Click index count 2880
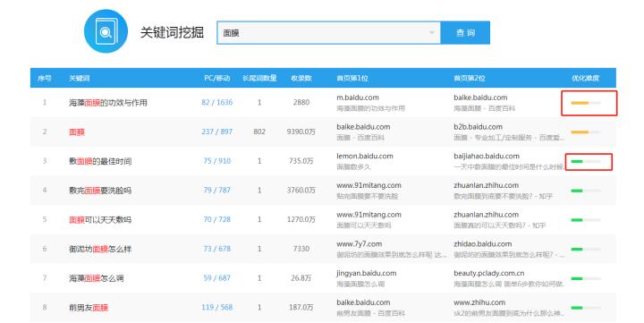Screen dimensions: 644x323 coord(301,102)
